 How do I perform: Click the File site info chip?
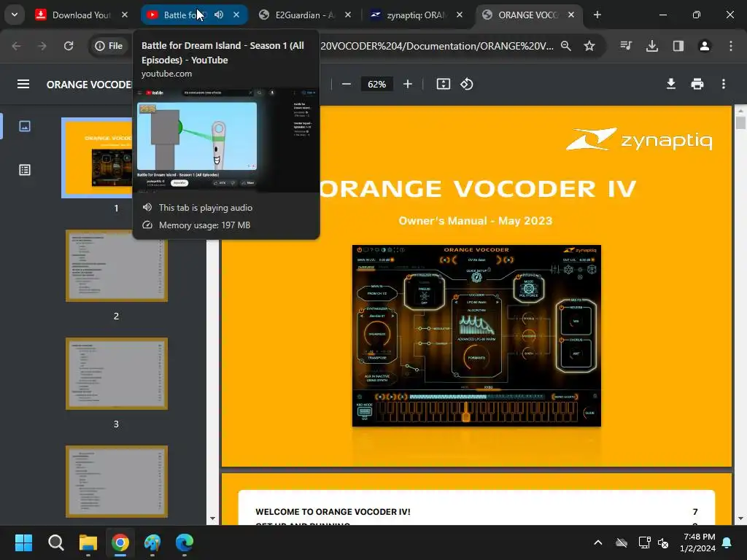click(109, 46)
